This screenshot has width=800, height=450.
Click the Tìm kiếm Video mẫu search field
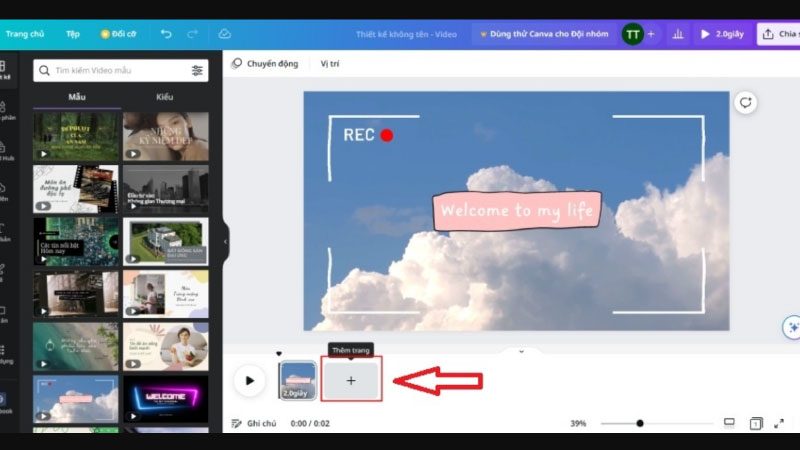(120, 70)
